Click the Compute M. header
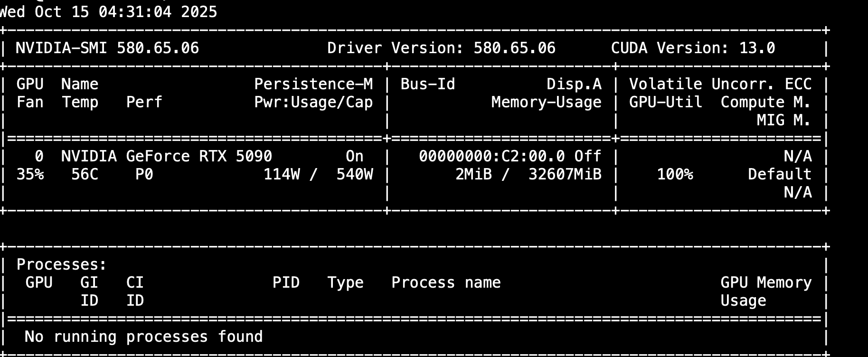This screenshot has height=357, width=868. (x=766, y=102)
